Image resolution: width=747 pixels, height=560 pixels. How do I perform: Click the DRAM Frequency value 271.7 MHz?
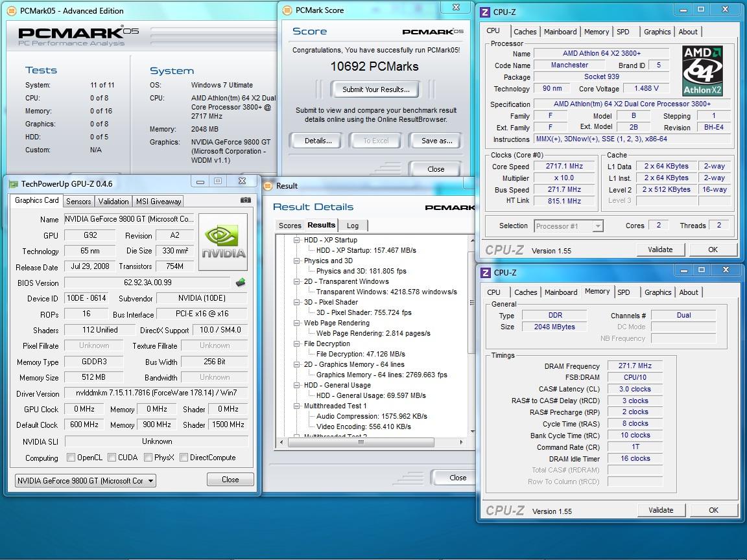[635, 366]
